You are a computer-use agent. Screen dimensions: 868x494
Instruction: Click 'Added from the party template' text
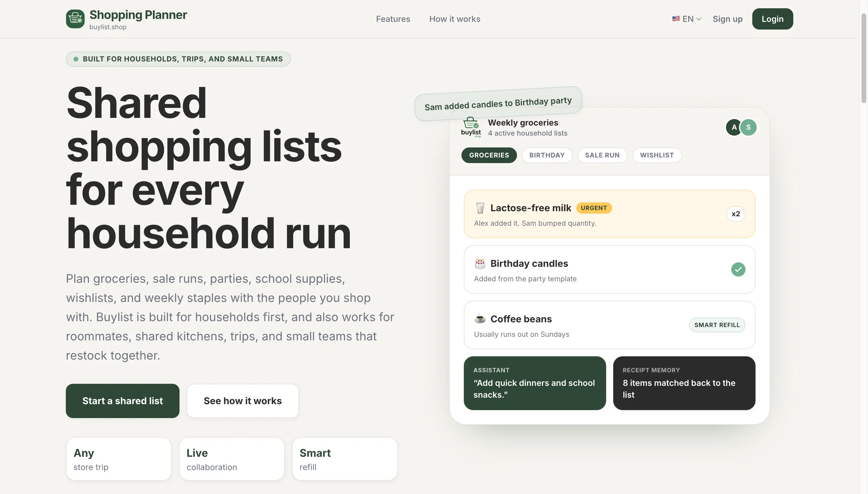(525, 279)
